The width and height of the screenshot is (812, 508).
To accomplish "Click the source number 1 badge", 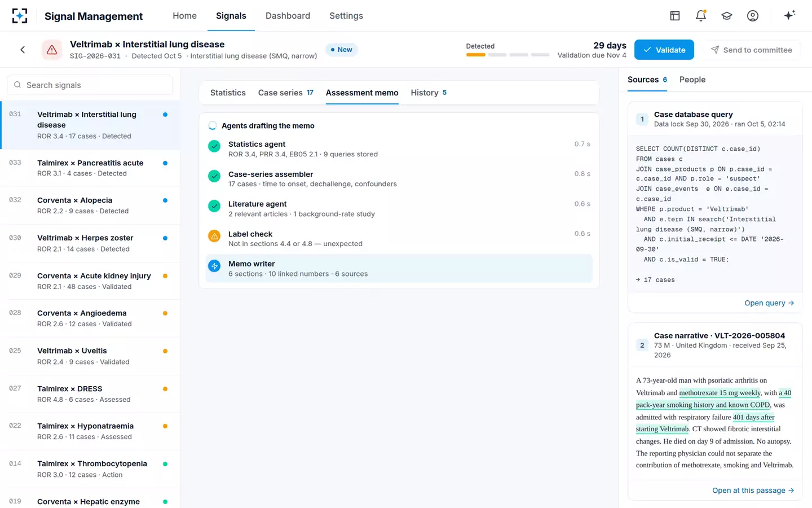I will (x=642, y=119).
